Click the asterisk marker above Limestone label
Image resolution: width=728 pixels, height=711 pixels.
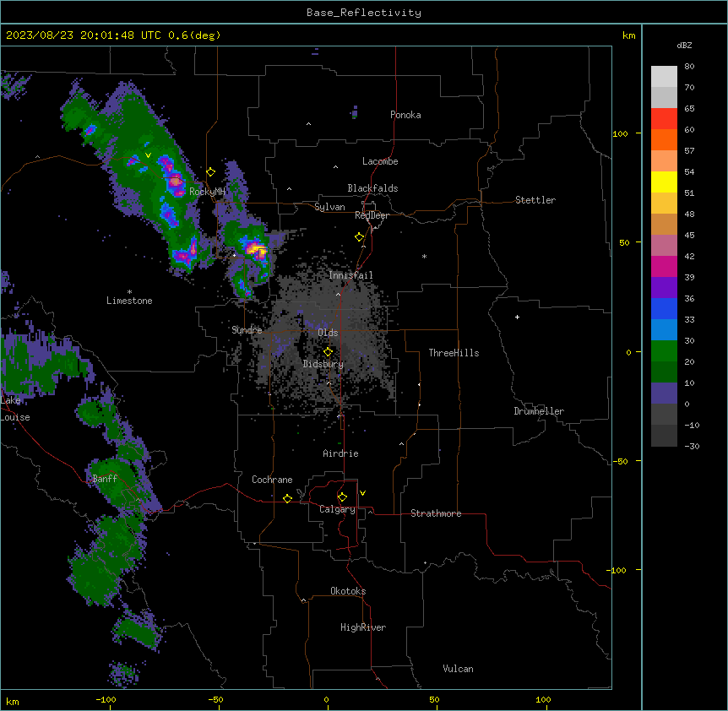click(x=129, y=292)
